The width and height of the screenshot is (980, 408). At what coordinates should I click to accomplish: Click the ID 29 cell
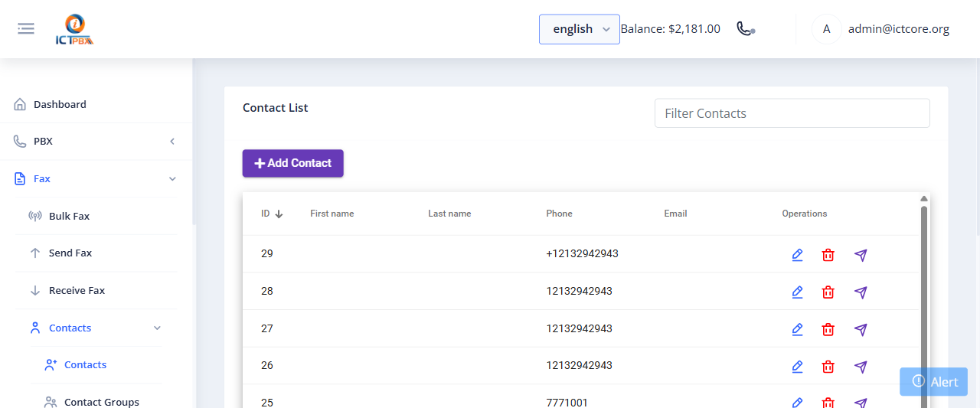point(267,253)
